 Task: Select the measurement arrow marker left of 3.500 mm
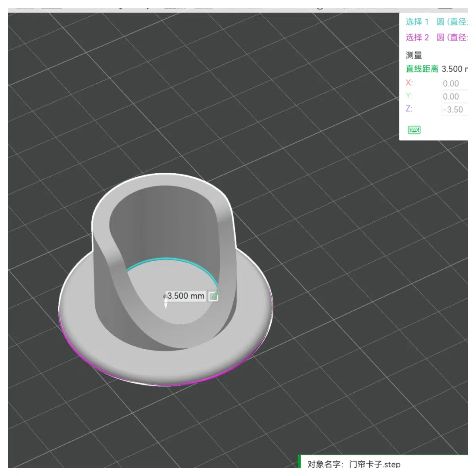point(165,301)
